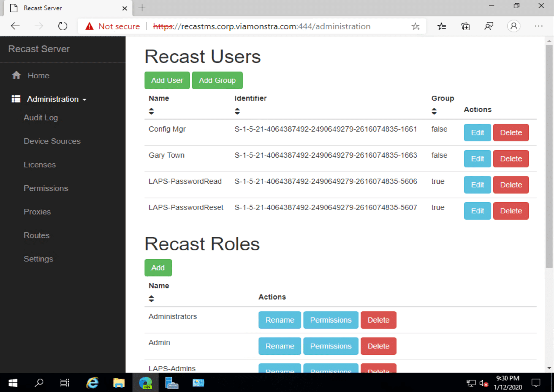Open Task View from taskbar
Image resolution: width=554 pixels, height=392 pixels.
pyautogui.click(x=65, y=383)
